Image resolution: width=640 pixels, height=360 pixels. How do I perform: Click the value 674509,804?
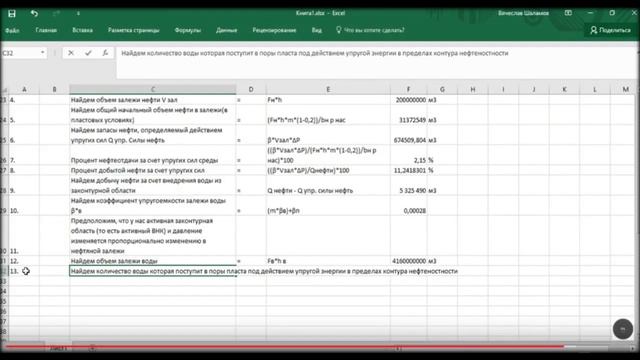point(409,140)
